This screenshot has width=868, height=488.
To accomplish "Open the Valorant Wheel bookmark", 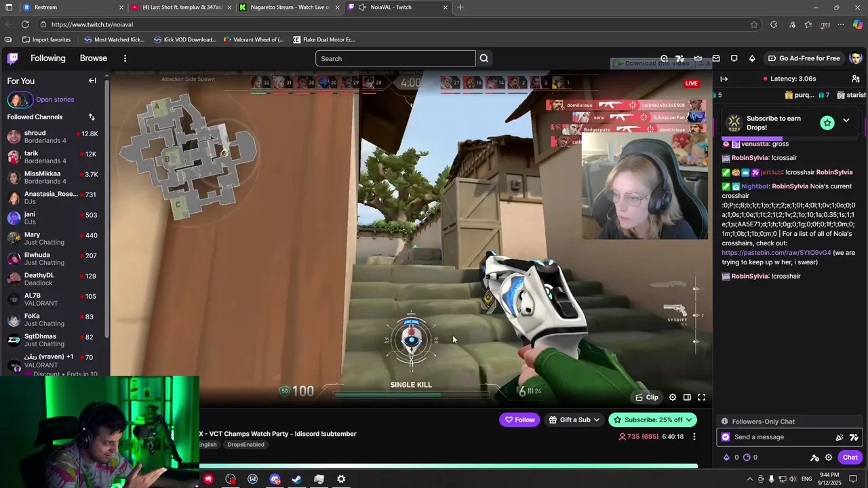I will (x=253, y=40).
